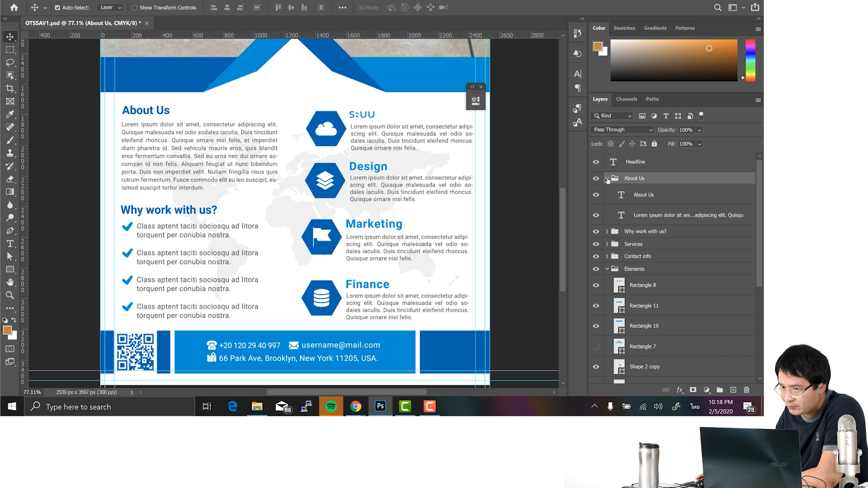The height and width of the screenshot is (488, 868).
Task: Add a layer mask icon
Action: click(693, 389)
